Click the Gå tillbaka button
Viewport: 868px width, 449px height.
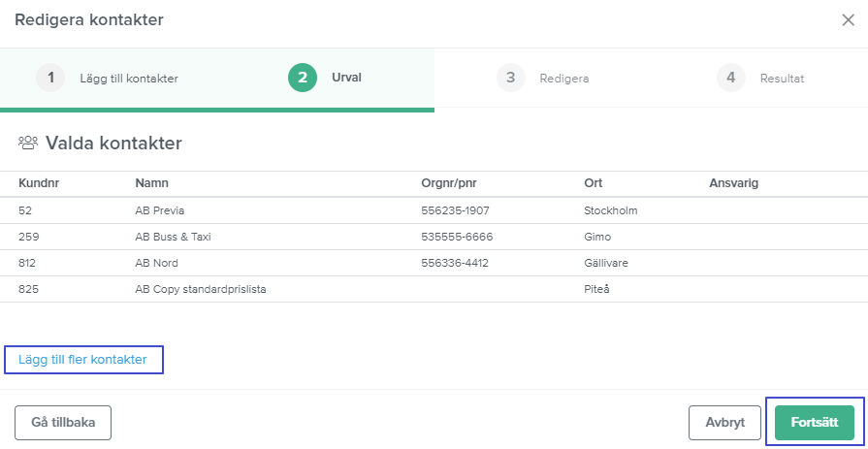pos(63,423)
